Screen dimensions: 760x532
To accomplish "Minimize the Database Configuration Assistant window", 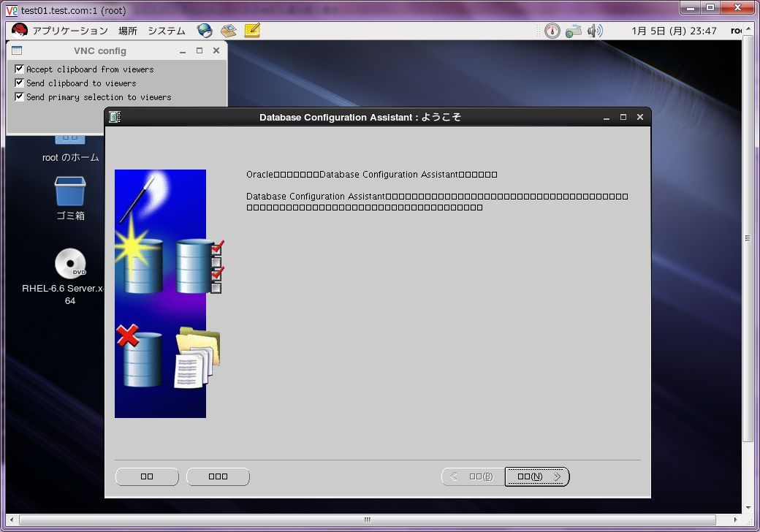I will (607, 117).
